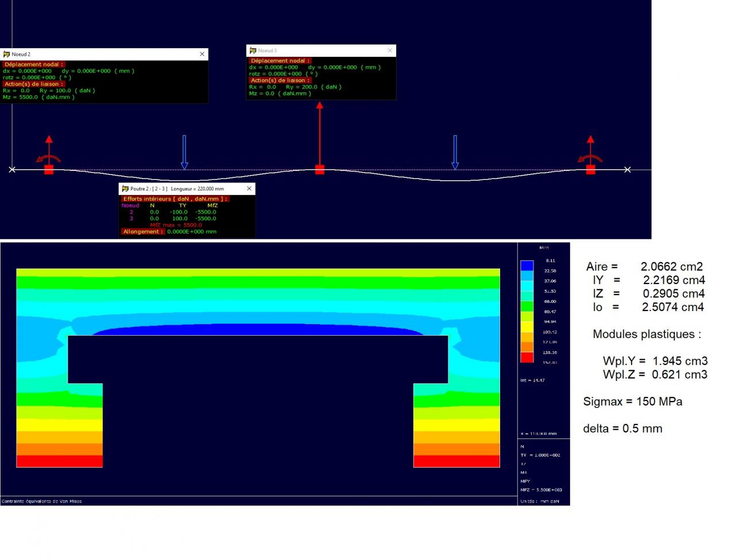Click 'Action(s) de liaison :' in Noeud 2 window

pos(34,84)
